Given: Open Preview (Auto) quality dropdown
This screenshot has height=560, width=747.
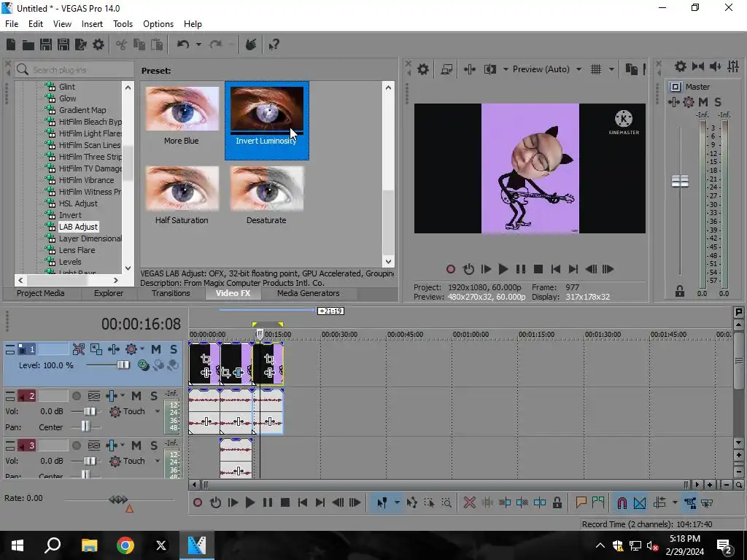Looking at the screenshot, I should 578,69.
